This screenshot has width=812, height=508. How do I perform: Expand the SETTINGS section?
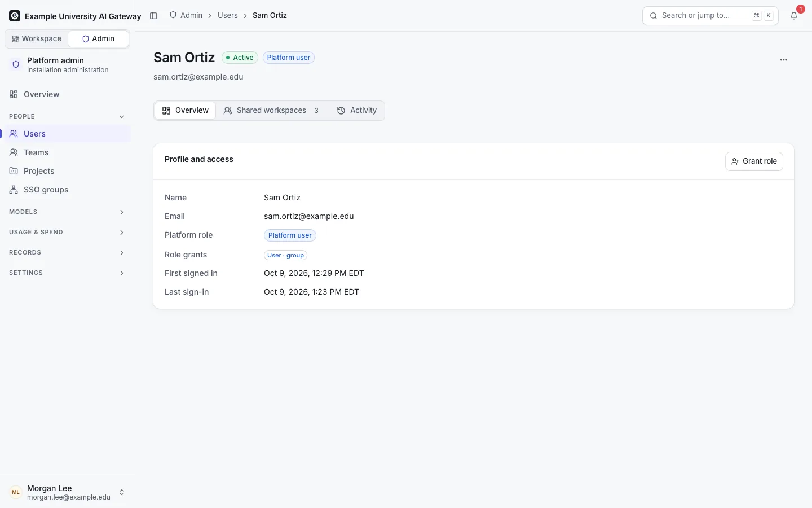coord(67,273)
